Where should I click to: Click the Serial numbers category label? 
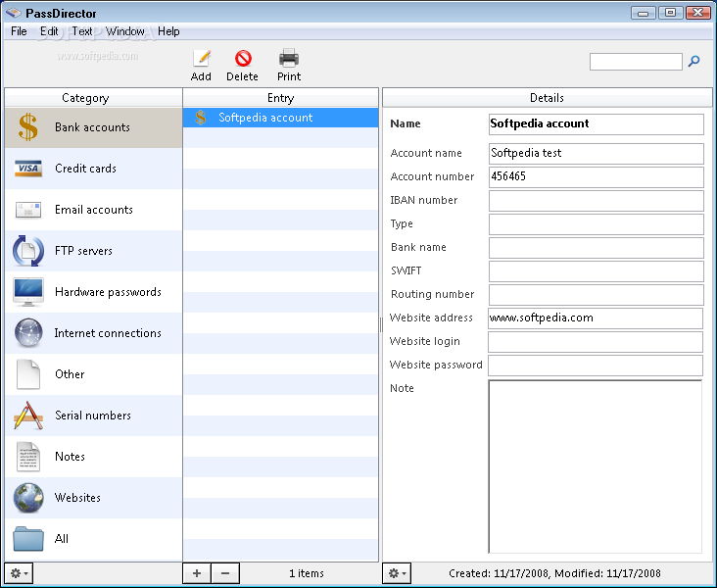(x=93, y=416)
